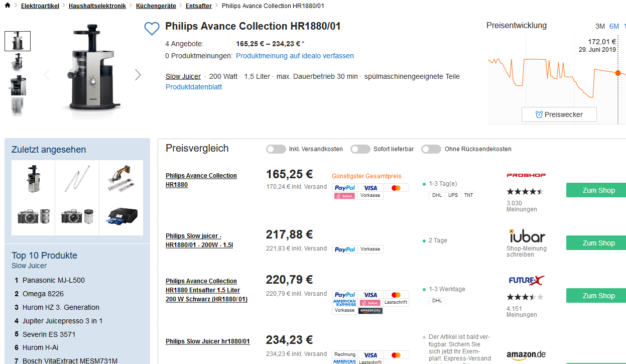Screen dimensions: 626x364
Task: Select the 6M price history range
Action: pos(614,26)
